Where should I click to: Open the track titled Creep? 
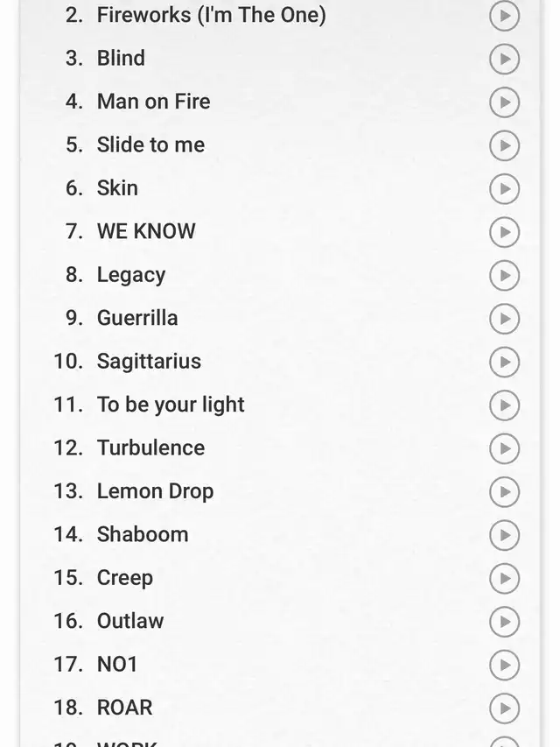click(x=125, y=578)
